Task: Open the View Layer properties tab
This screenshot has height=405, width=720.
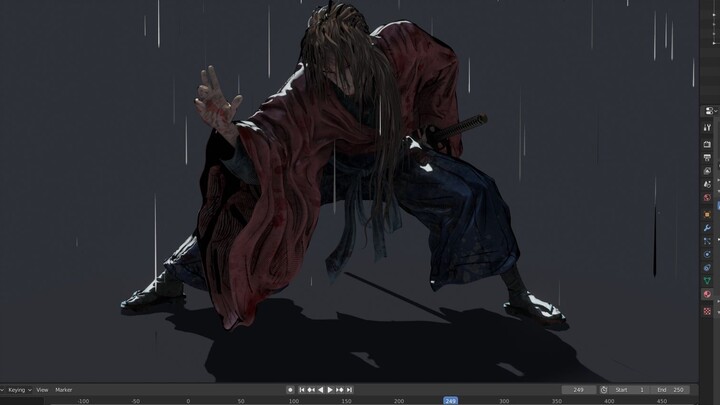Action: tap(707, 171)
